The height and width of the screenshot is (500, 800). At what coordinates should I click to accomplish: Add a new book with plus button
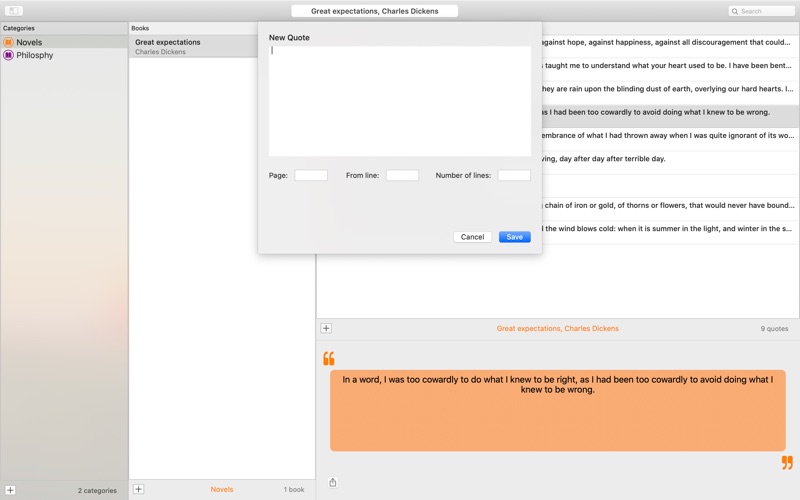[x=138, y=489]
